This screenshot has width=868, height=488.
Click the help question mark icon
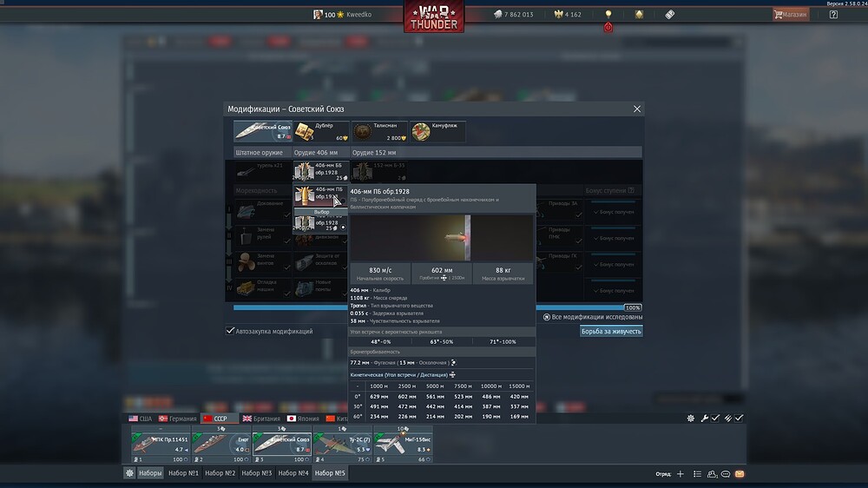pos(833,15)
